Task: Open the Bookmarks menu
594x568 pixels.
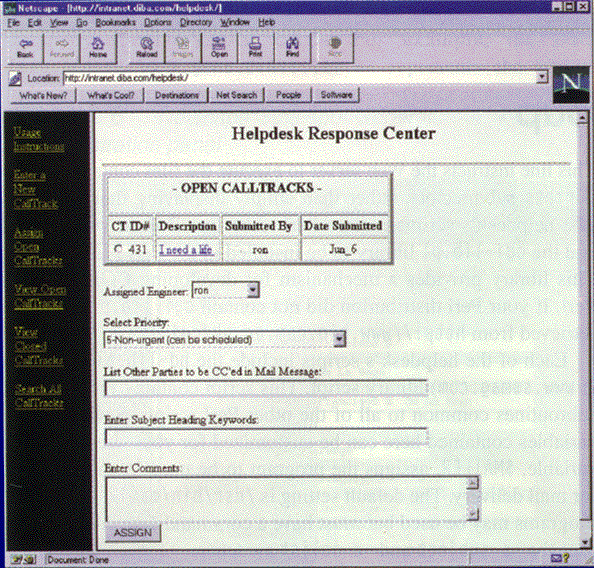Action: (x=115, y=22)
